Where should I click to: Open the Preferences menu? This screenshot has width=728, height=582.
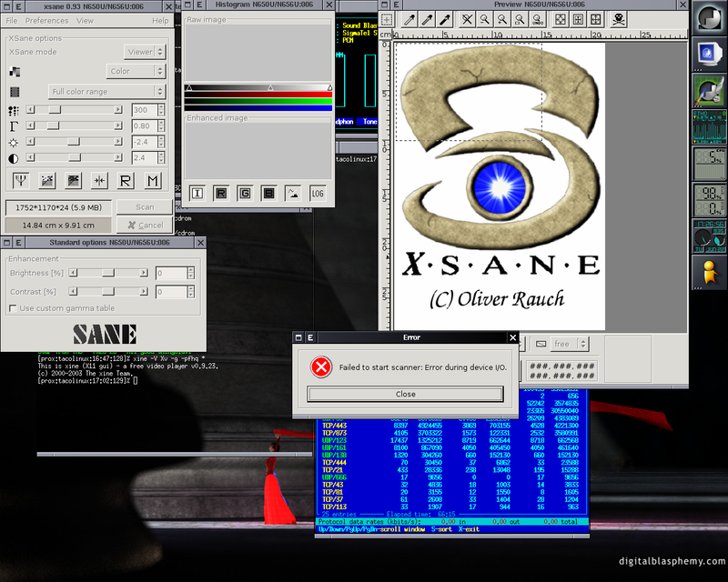pos(47,20)
